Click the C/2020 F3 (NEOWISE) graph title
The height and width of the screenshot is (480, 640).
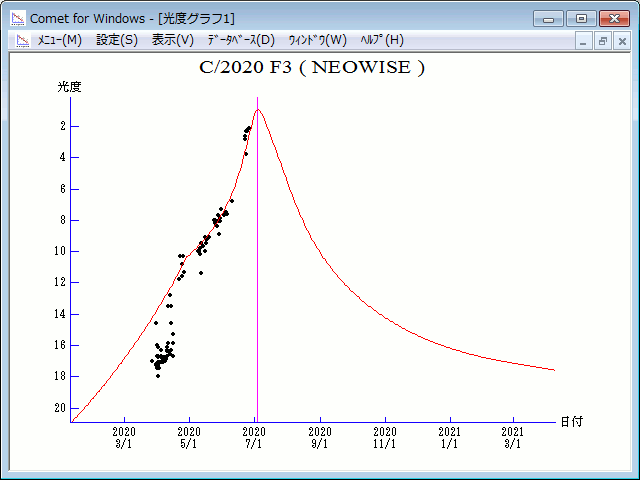[x=312, y=68]
